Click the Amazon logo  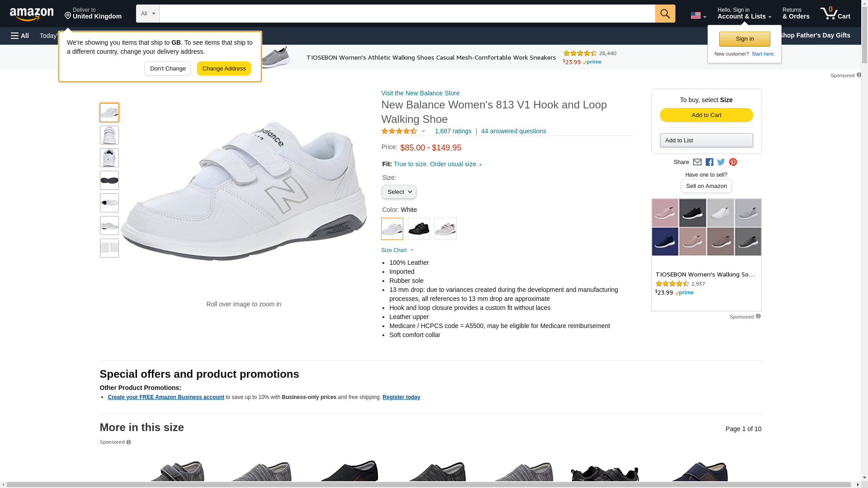tap(32, 14)
